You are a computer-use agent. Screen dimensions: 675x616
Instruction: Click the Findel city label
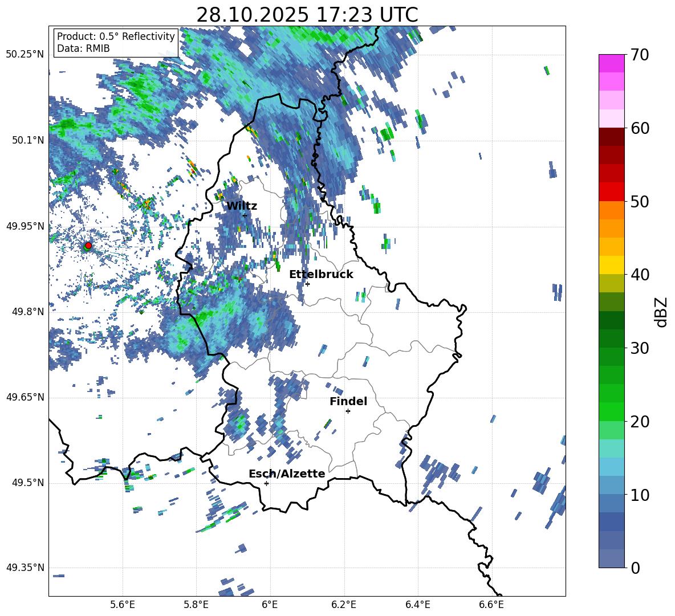pos(348,401)
